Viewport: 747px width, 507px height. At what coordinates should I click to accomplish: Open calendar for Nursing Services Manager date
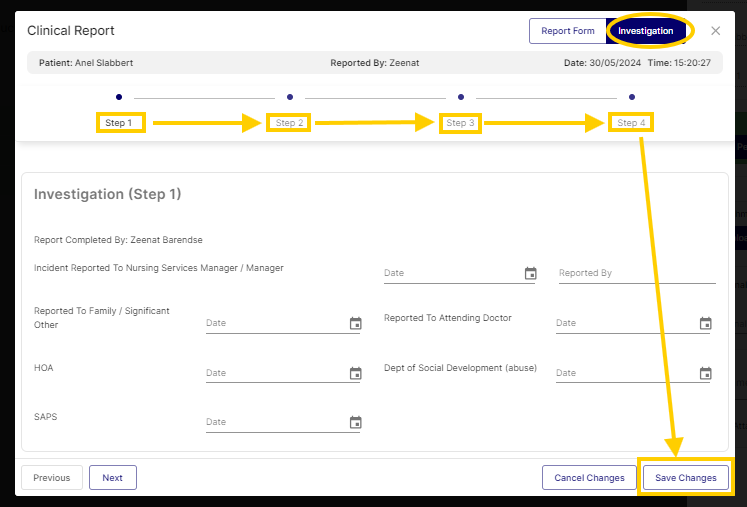tap(530, 273)
